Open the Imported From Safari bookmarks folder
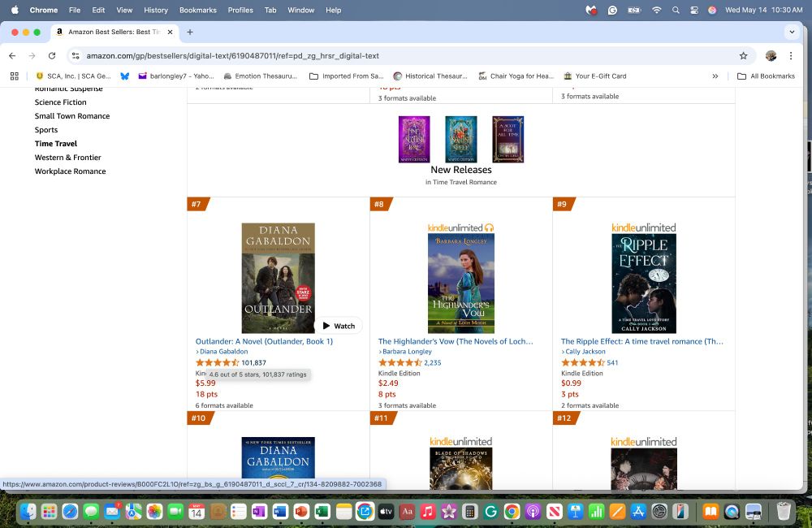This screenshot has height=528, width=812. pos(347,76)
